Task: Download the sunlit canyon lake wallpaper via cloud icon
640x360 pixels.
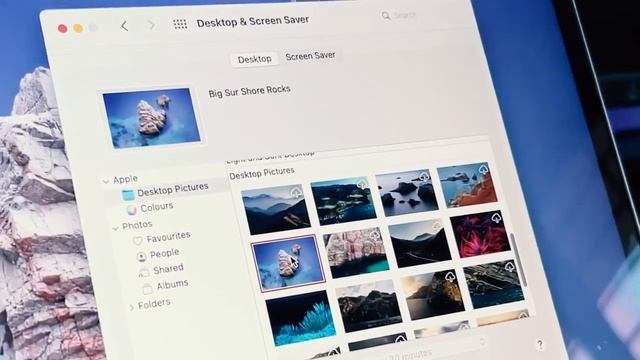Action: pos(450,278)
